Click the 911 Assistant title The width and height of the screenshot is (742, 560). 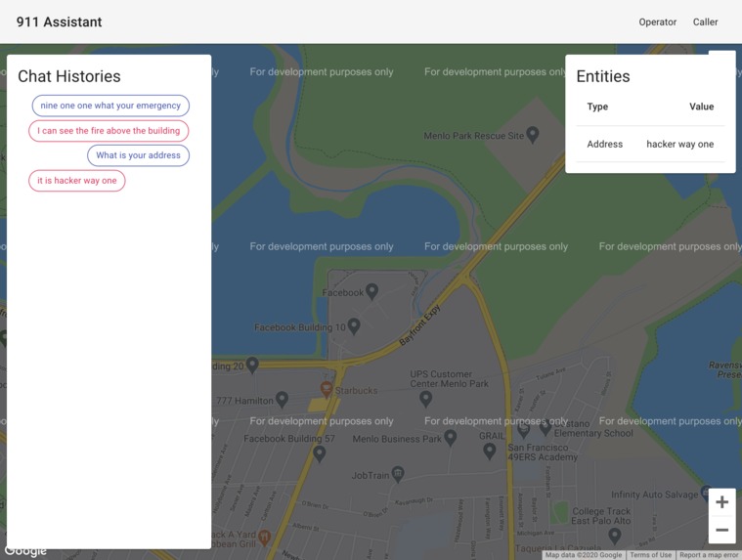(60, 22)
